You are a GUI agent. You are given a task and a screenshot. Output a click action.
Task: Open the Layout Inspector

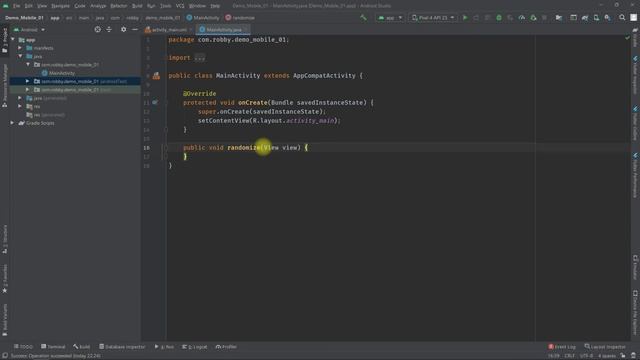coord(605,347)
